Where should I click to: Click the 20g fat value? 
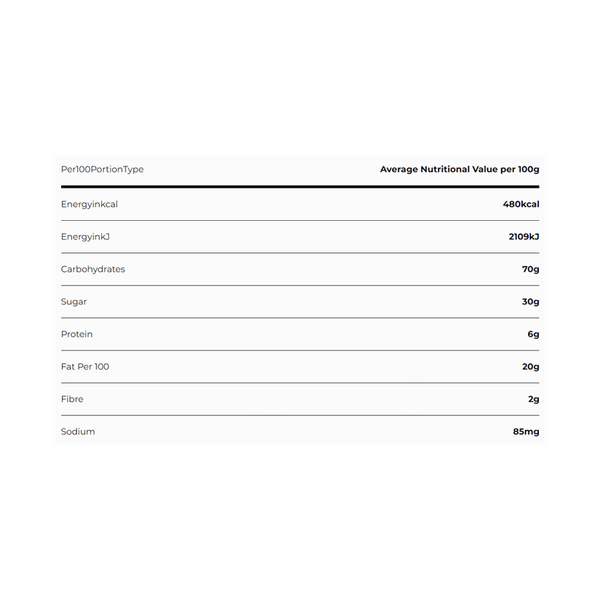click(531, 367)
